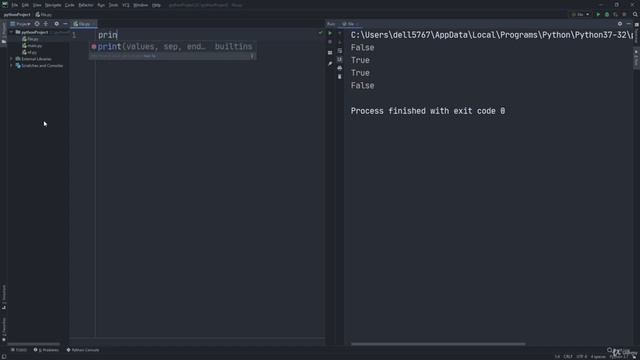The height and width of the screenshot is (360, 640).
Task: Click Stop icon in Run panel
Action: click(x=330, y=42)
